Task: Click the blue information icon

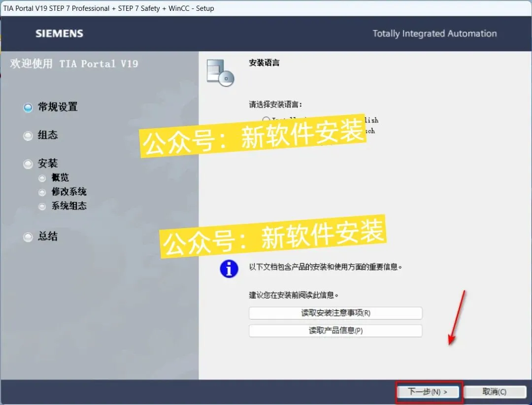Action: [229, 269]
